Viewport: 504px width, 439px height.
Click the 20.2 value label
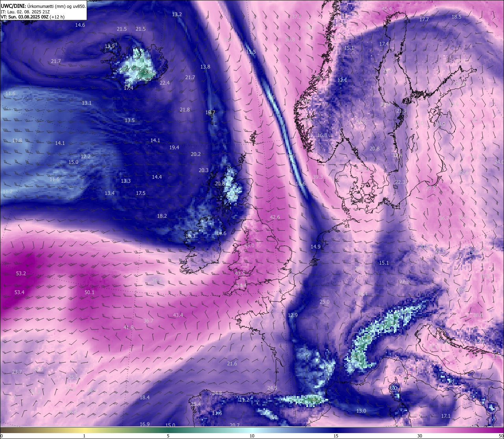196,154
